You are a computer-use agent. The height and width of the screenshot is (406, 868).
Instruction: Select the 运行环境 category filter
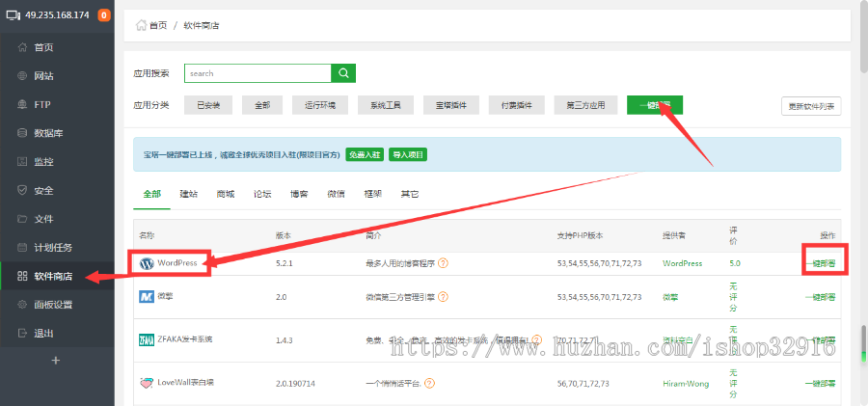tap(320, 105)
